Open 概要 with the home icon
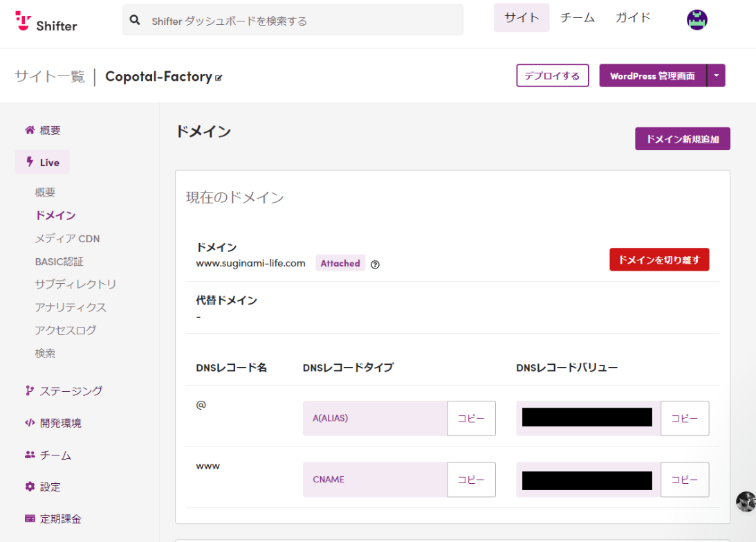This screenshot has height=542, width=756. click(43, 130)
